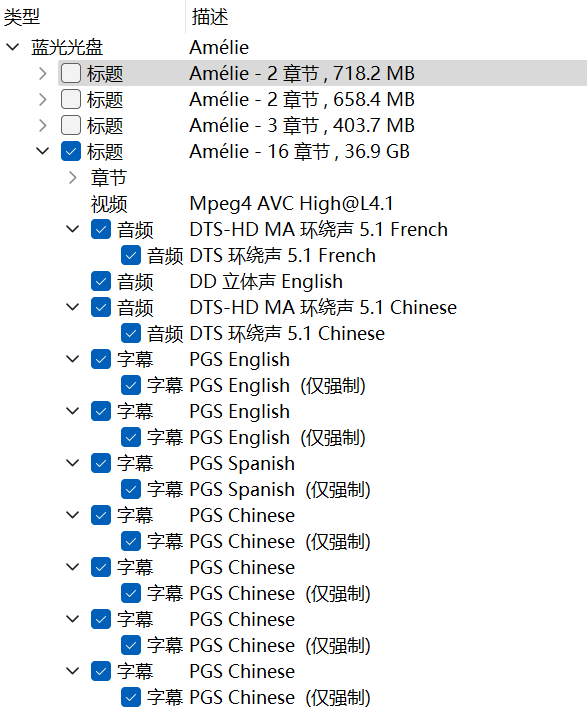
Task: Expand the 718.2 MB title entry
Action: pos(43,73)
